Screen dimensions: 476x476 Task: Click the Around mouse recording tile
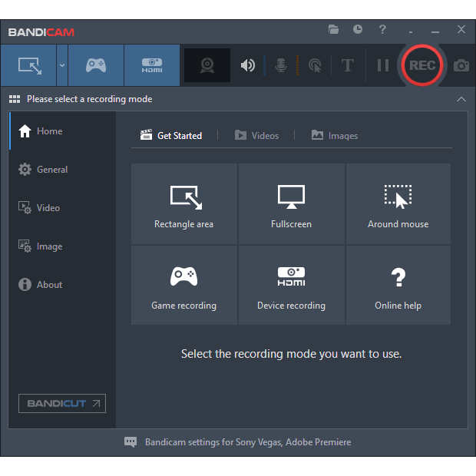pyautogui.click(x=398, y=203)
